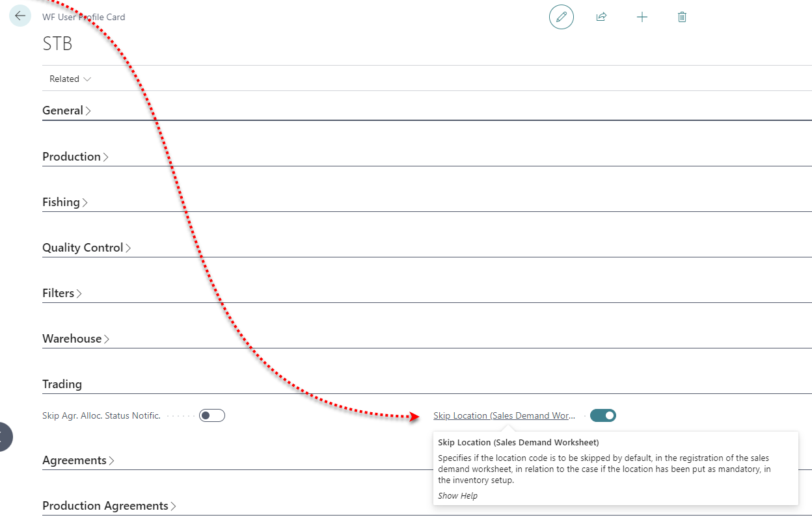
Task: Click the Show Help link in tooltip
Action: (x=457, y=495)
